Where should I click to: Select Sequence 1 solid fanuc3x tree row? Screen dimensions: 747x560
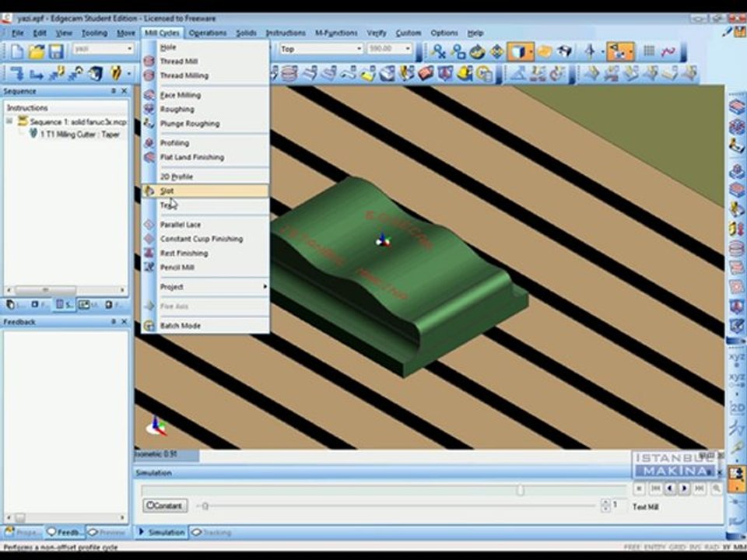(72, 122)
